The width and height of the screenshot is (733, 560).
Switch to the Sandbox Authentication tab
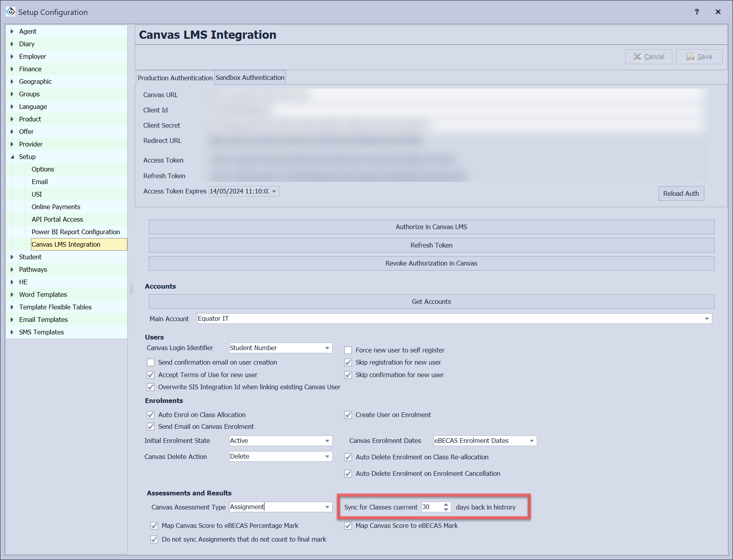pos(250,78)
